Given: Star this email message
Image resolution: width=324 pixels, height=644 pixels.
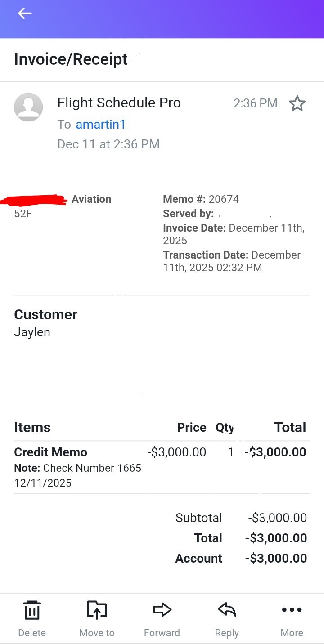Looking at the screenshot, I should click(297, 103).
